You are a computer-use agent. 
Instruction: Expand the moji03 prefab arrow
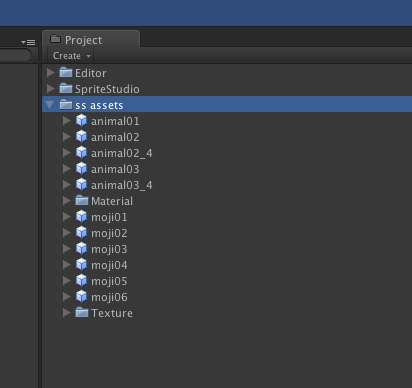tap(67, 249)
